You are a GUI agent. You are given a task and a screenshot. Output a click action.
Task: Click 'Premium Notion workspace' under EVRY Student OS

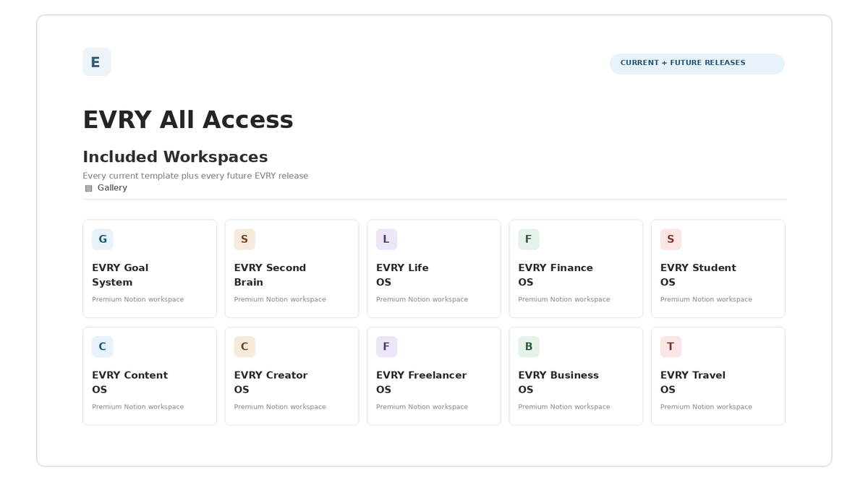point(706,299)
